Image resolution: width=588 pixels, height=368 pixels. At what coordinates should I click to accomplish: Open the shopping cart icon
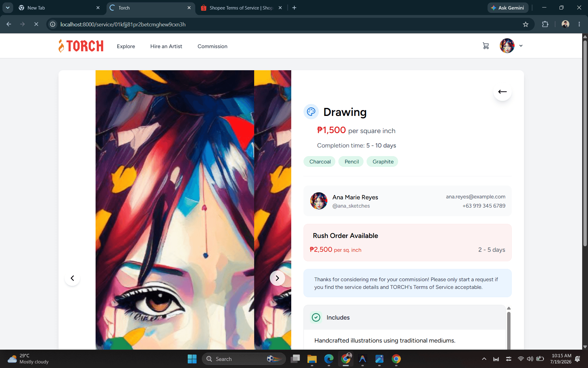(x=486, y=46)
